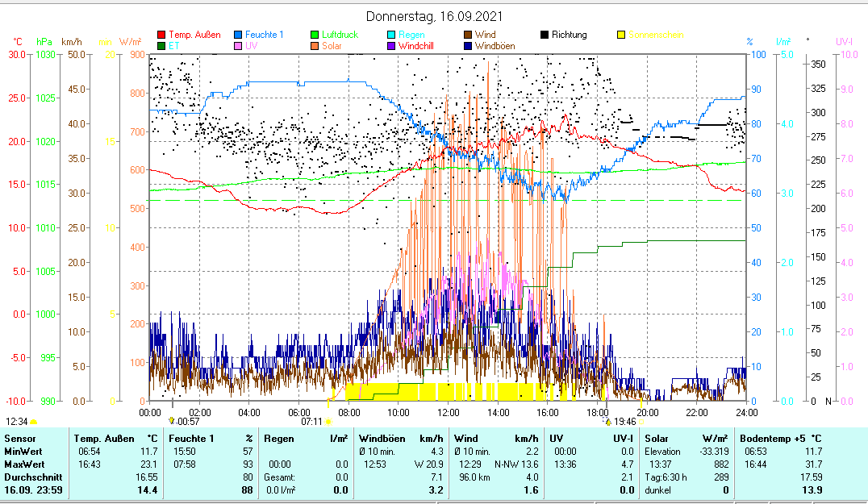Click the orange Solar legend marker
Screen dimensions: 868x504
point(315,47)
